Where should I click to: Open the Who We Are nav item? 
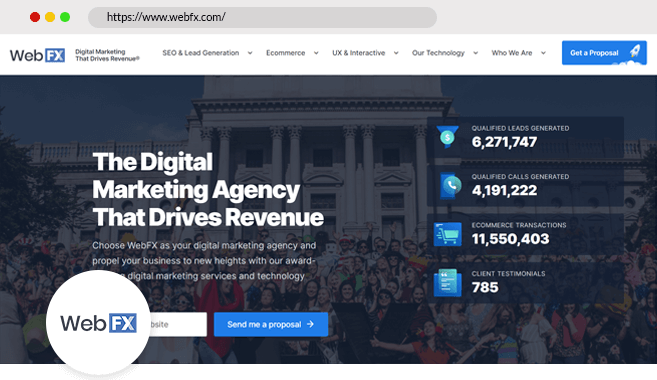pos(512,53)
